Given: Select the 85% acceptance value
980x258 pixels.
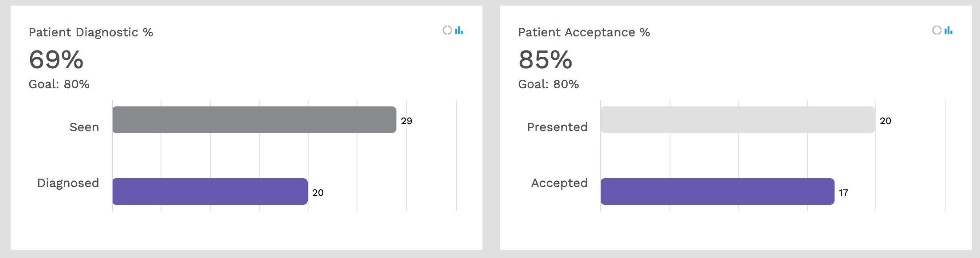Looking at the screenshot, I should 545,60.
